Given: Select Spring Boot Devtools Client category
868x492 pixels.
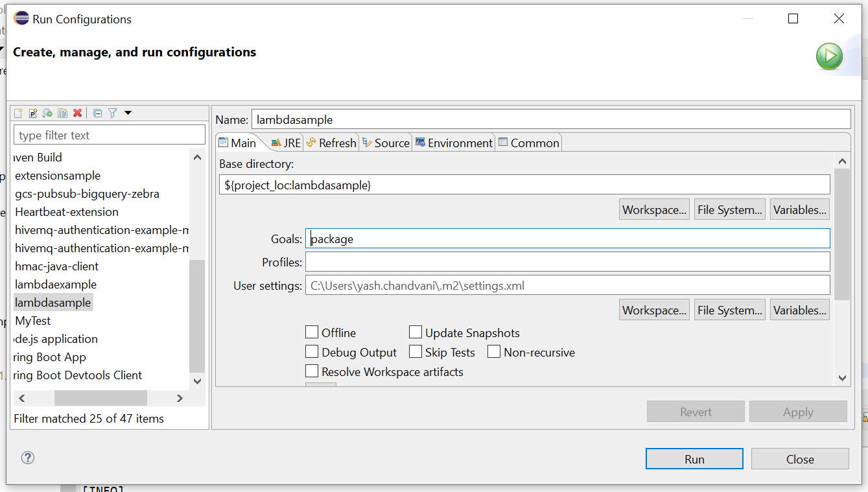Looking at the screenshot, I should (78, 375).
